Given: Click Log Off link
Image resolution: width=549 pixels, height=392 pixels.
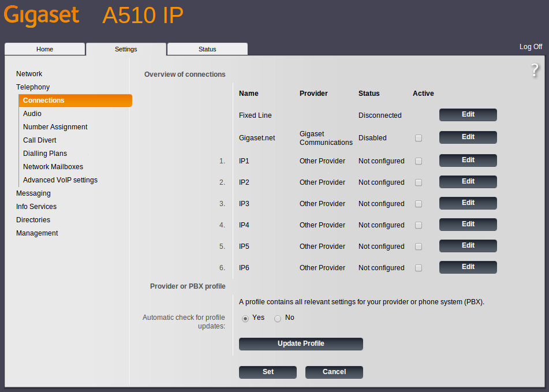Looking at the screenshot, I should pos(531,47).
